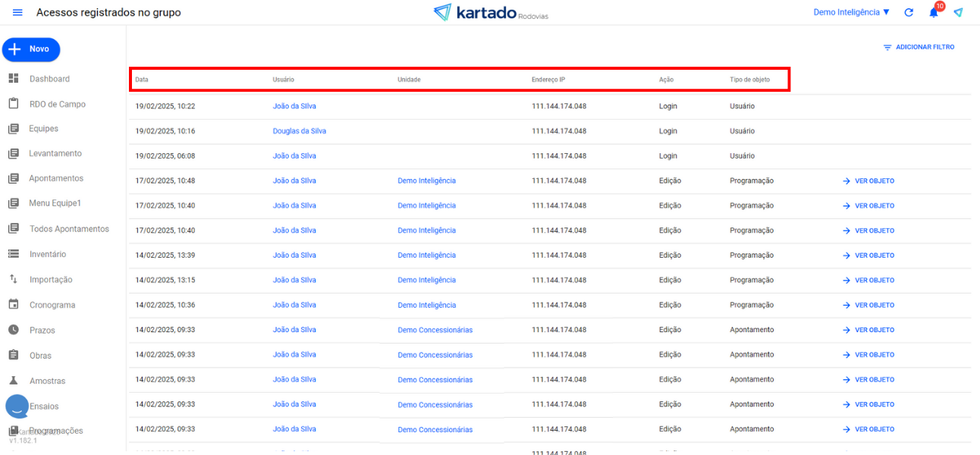The width and height of the screenshot is (980, 455).
Task: Click the Importação arrows icon
Action: point(13,279)
